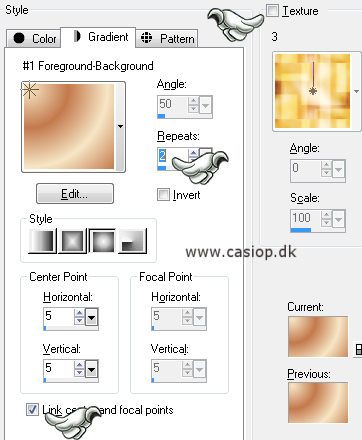This screenshot has width=362, height=440.
Task: Click Center Point Vertical input field
Action: click(59, 369)
